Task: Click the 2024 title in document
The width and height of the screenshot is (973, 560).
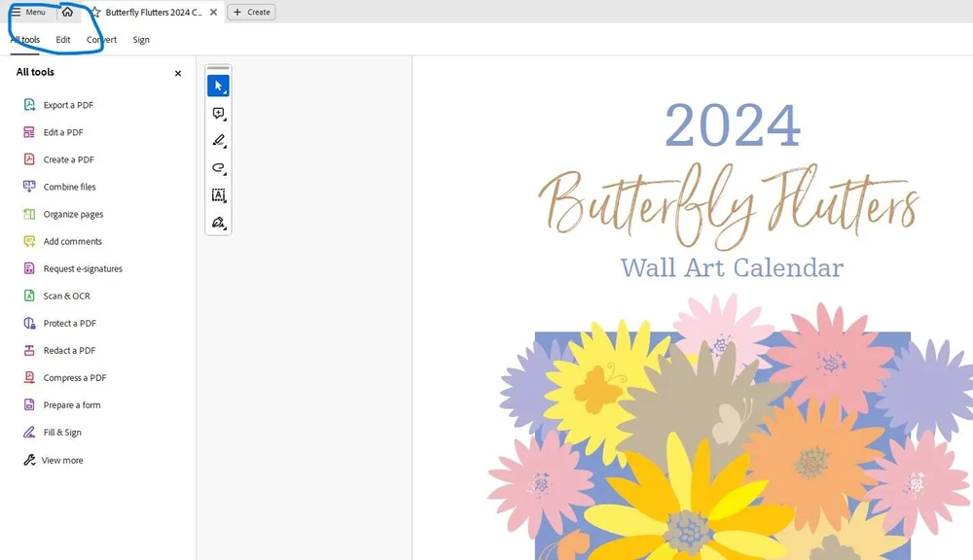Action: click(733, 125)
